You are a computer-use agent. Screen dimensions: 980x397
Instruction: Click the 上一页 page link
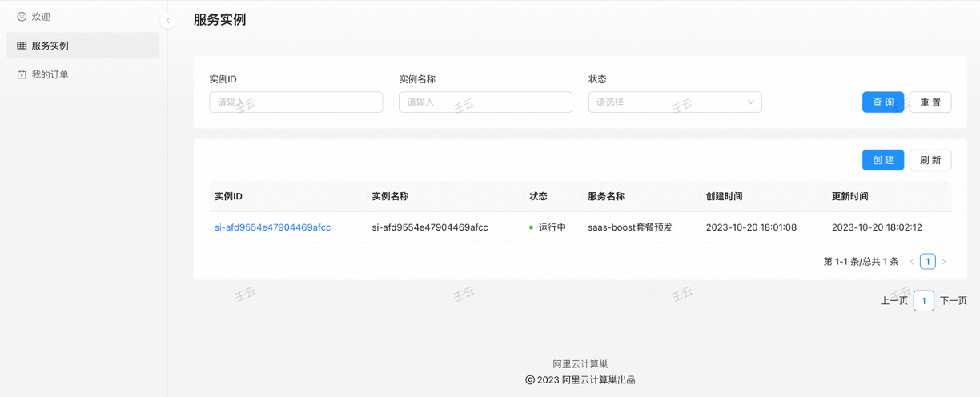pyautogui.click(x=894, y=301)
